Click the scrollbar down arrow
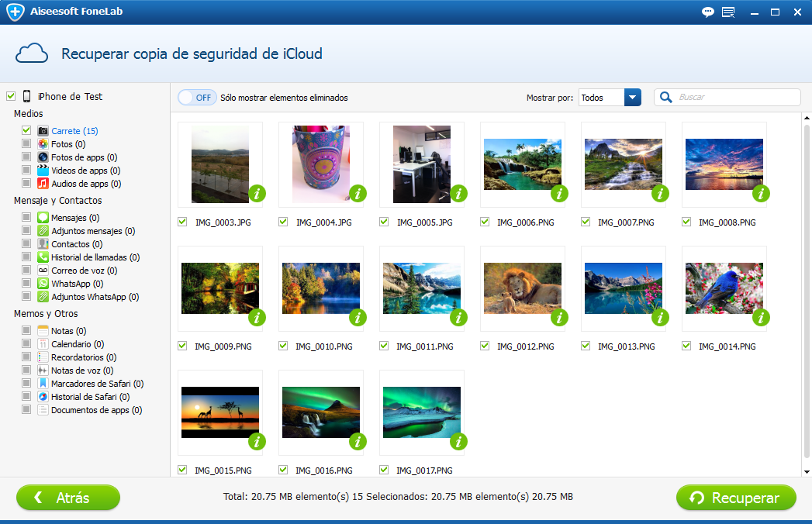 [x=807, y=472]
